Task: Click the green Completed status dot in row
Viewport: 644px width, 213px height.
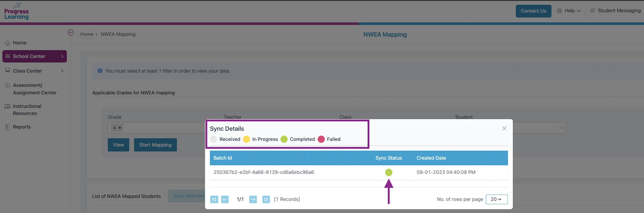Action: pyautogui.click(x=389, y=172)
